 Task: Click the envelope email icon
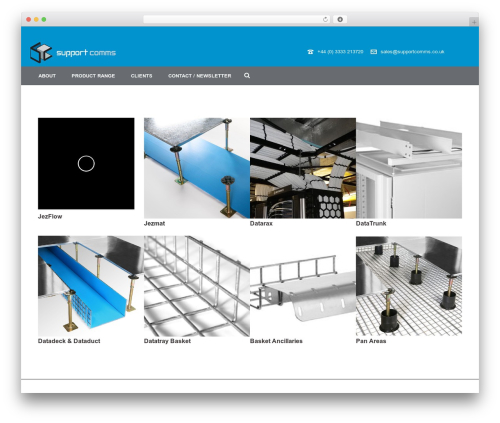click(374, 52)
